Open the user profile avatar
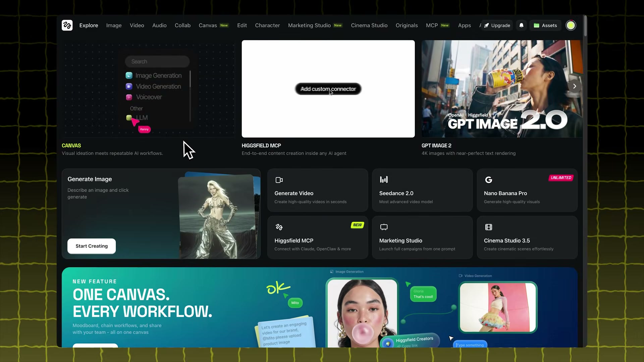644x362 pixels. point(571,25)
